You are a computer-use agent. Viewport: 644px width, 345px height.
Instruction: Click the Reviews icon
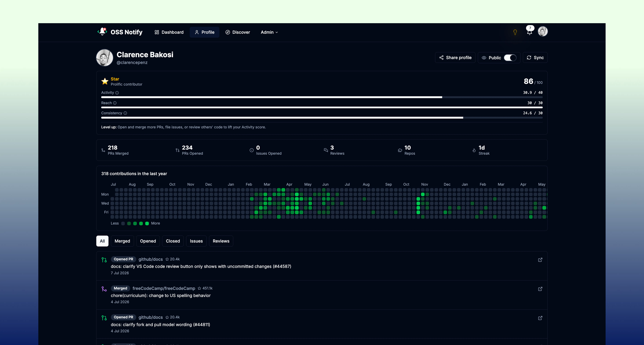pos(326,150)
